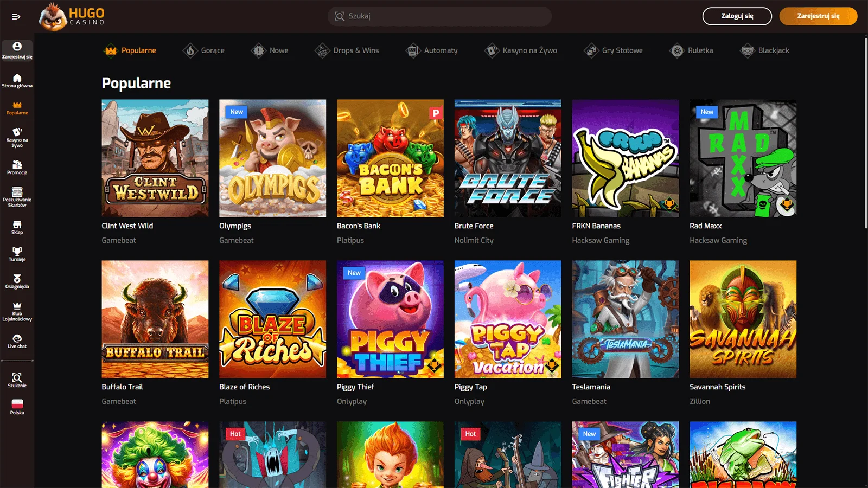Select Popularne crown icon in sidebar
The image size is (868, 488).
(17, 105)
